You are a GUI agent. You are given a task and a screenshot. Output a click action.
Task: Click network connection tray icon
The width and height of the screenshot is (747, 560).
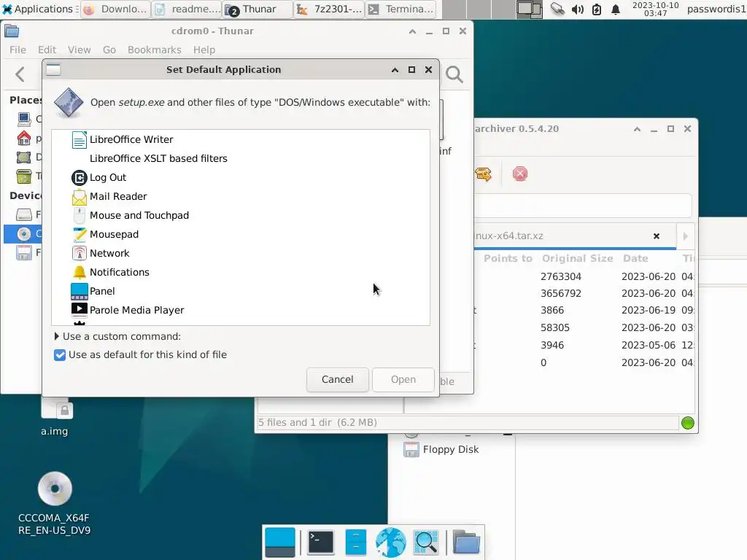coord(557,9)
